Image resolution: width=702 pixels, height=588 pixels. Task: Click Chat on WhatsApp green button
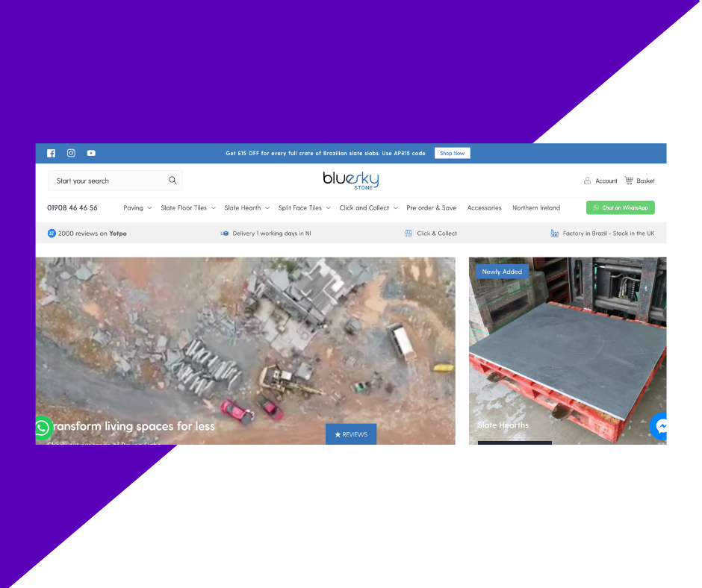pos(621,207)
